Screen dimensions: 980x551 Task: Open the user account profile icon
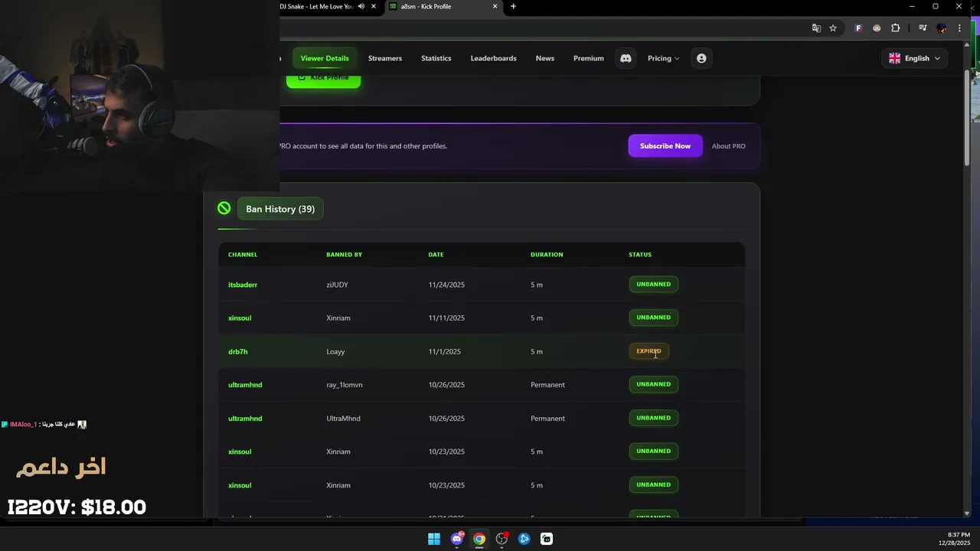(x=701, y=58)
